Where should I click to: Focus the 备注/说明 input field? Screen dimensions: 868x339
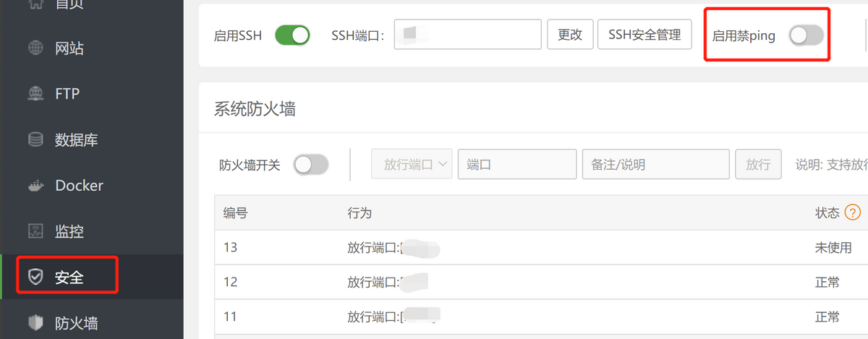coord(655,165)
